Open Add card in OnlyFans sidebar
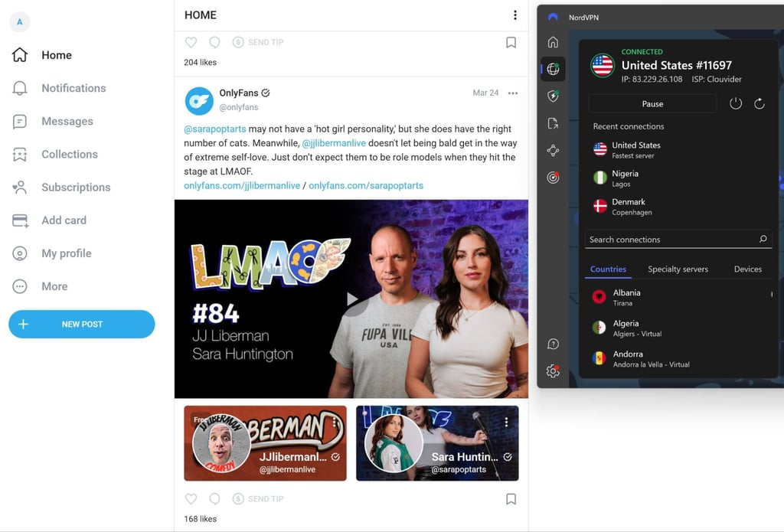This screenshot has height=532, width=784. pyautogui.click(x=49, y=220)
